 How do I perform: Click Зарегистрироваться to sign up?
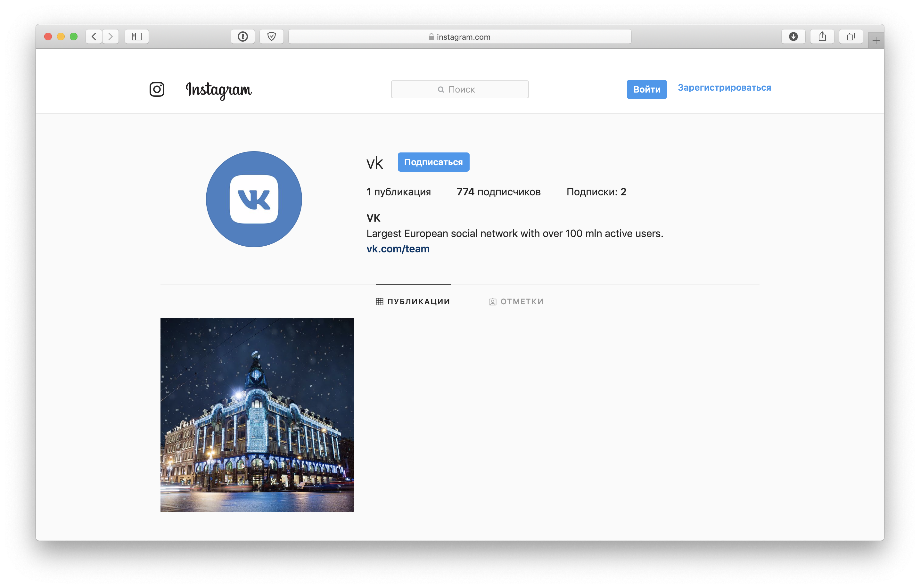[x=724, y=87]
